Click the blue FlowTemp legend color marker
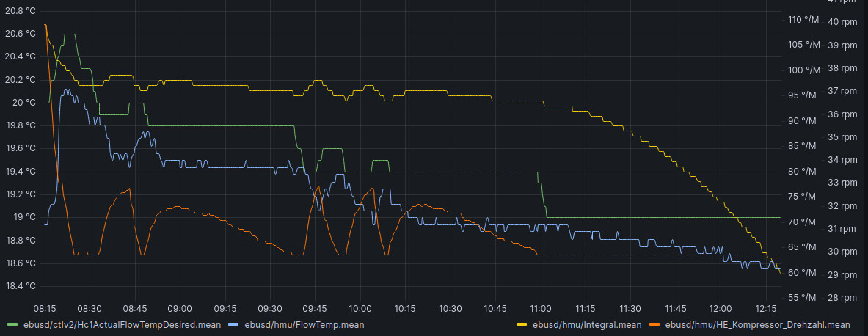This screenshot has width=868, height=336. pos(233,324)
